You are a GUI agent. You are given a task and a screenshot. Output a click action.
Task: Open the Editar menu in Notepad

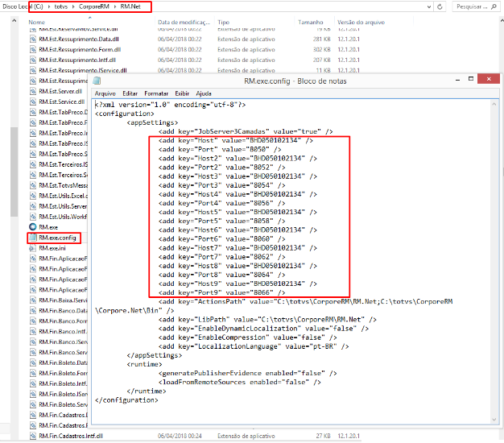(x=130, y=93)
